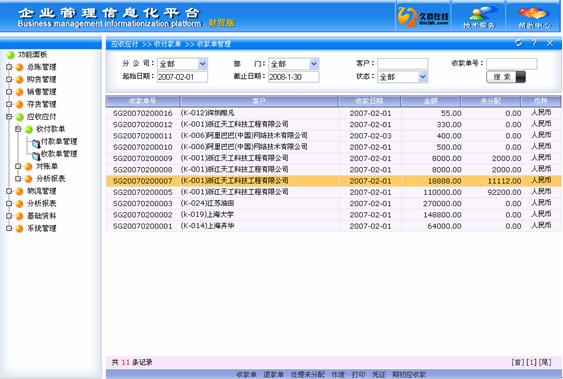
Task: Expand the 对账单 tree node
Action: pos(18,166)
